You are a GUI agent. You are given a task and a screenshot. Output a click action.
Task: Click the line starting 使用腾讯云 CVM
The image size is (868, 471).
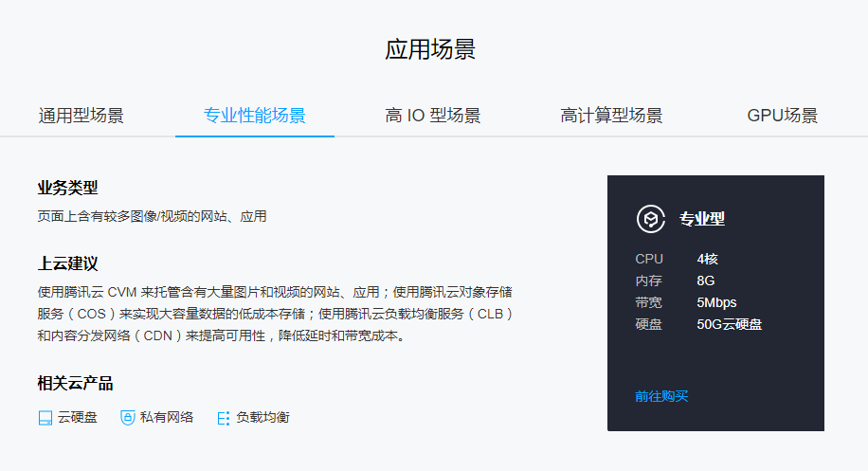[x=275, y=292]
